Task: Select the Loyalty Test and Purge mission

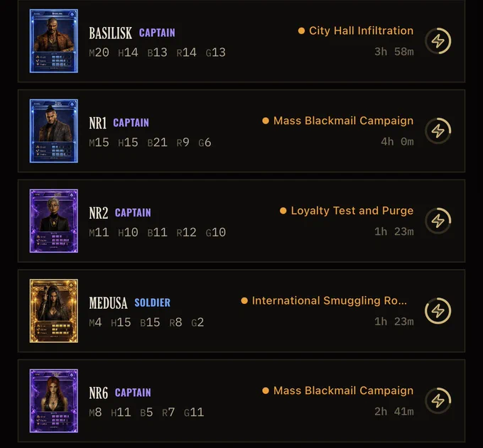Action: [x=352, y=211]
